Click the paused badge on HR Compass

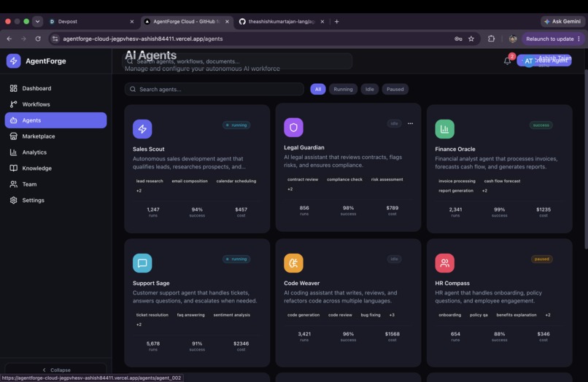tap(542, 259)
